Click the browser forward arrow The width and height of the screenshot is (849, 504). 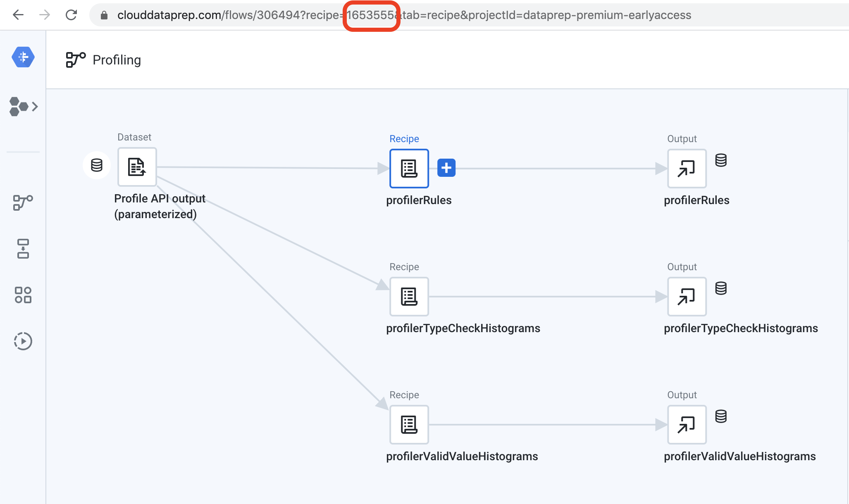(x=45, y=15)
